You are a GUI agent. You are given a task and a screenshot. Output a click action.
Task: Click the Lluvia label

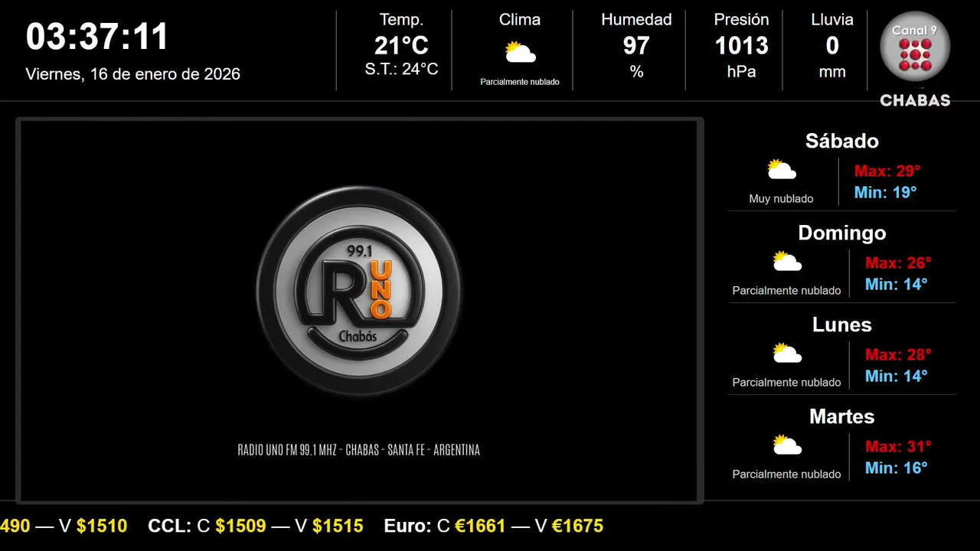tap(832, 20)
